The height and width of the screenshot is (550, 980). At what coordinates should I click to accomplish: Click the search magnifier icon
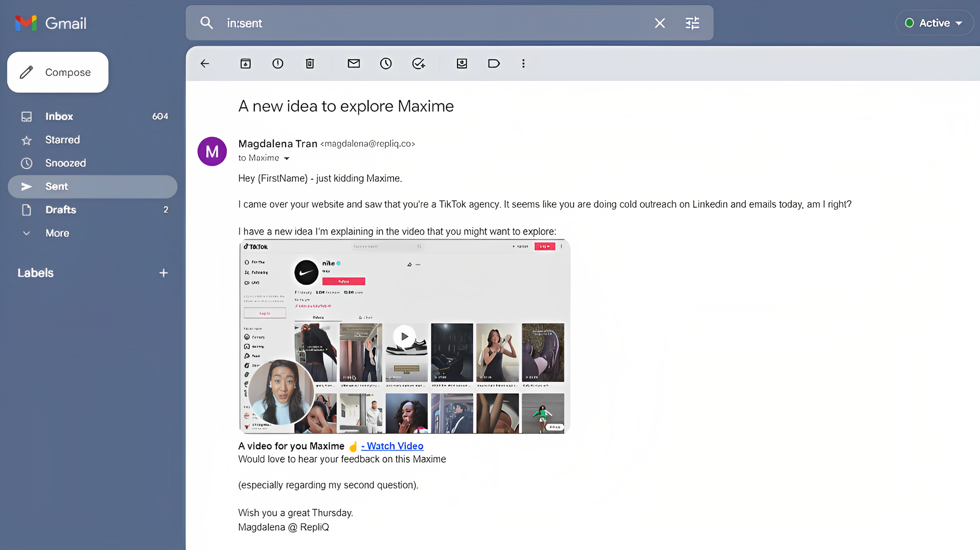click(206, 23)
